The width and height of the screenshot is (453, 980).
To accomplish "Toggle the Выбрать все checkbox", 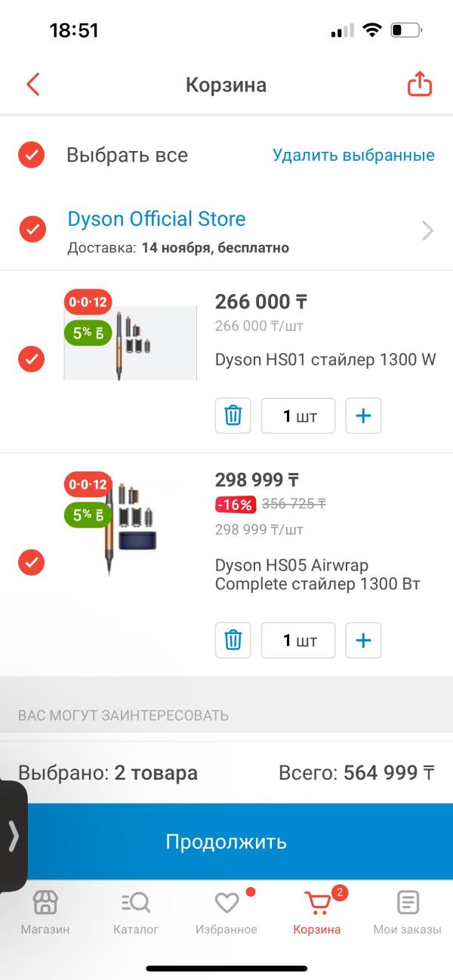I will [x=32, y=155].
